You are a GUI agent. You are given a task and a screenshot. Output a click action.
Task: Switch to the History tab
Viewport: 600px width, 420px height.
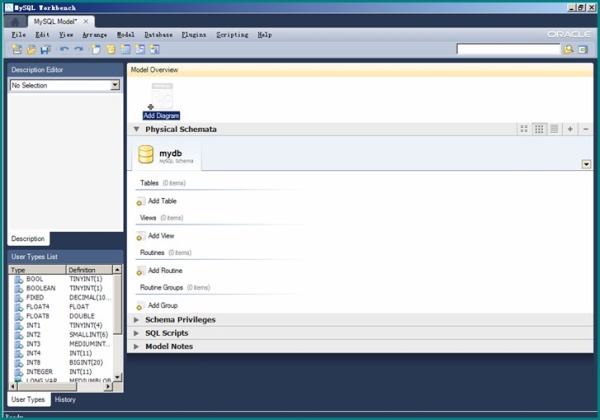click(x=65, y=400)
